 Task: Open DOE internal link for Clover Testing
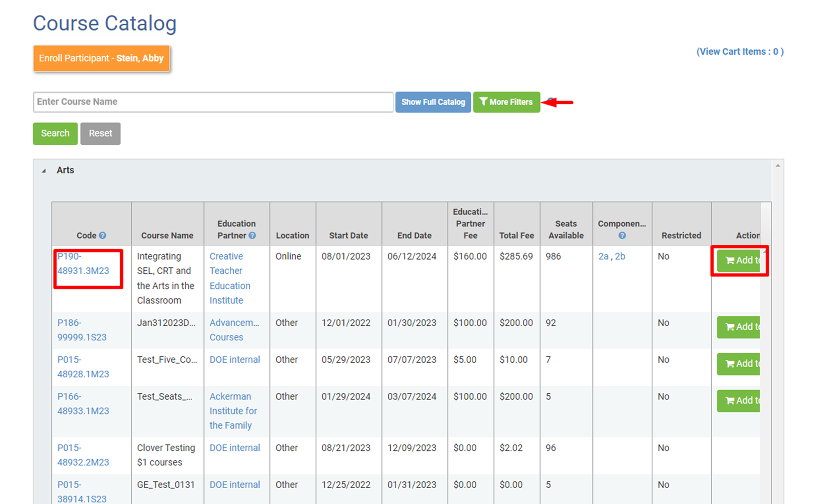[x=235, y=448]
